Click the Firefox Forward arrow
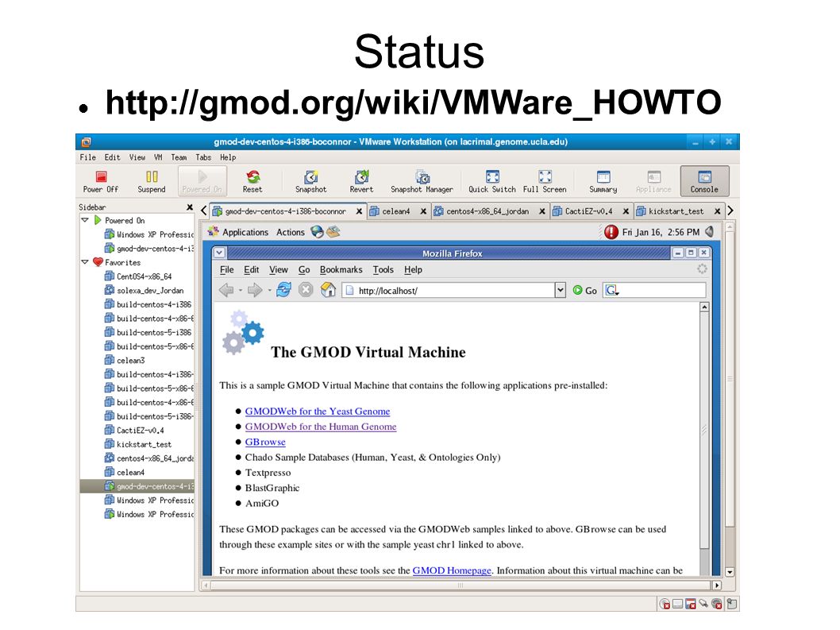840x630 pixels. tap(255, 290)
